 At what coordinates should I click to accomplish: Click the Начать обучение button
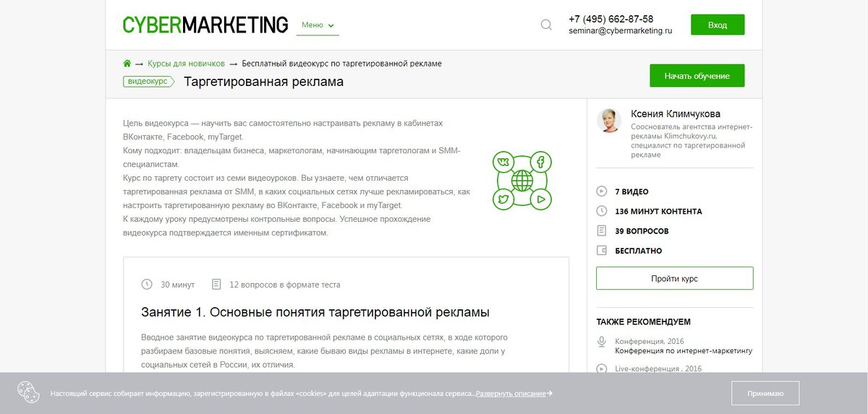pyautogui.click(x=697, y=76)
